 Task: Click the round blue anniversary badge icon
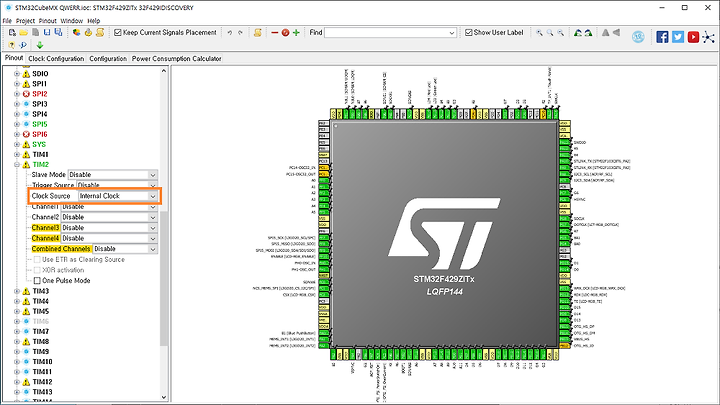pos(638,37)
